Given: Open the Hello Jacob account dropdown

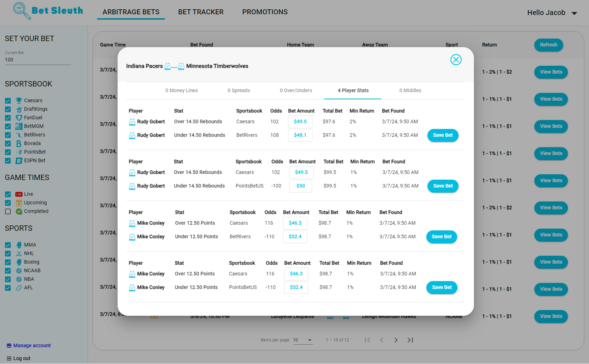Looking at the screenshot, I should pyautogui.click(x=552, y=13).
